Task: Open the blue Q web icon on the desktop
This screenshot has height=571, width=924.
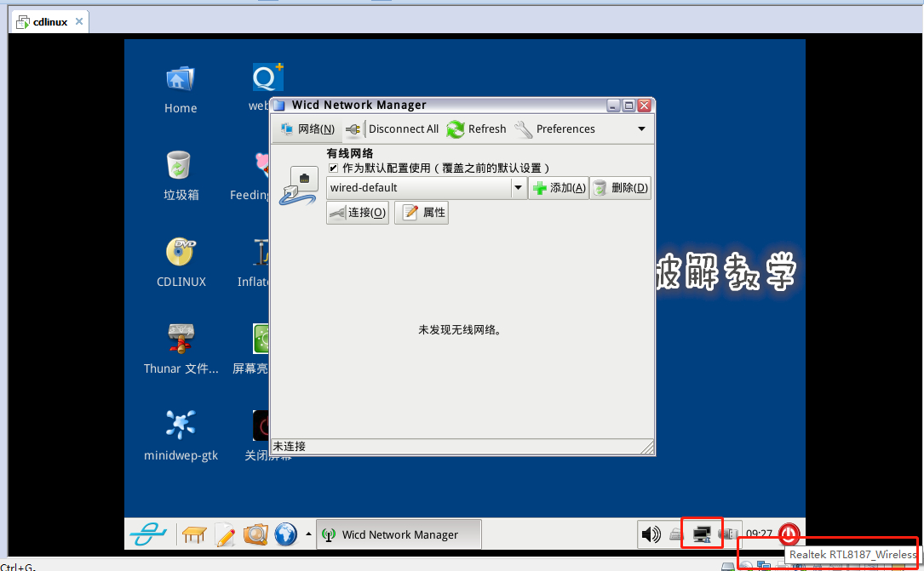Action: pyautogui.click(x=267, y=77)
